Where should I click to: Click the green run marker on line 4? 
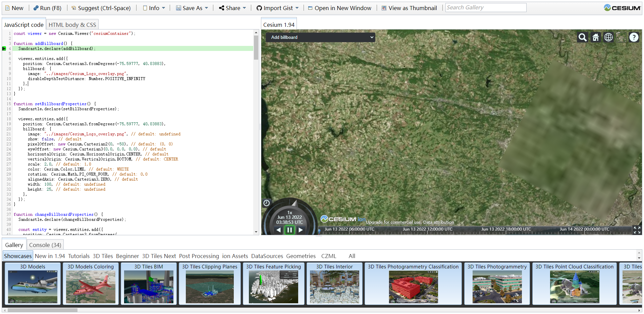(4, 49)
